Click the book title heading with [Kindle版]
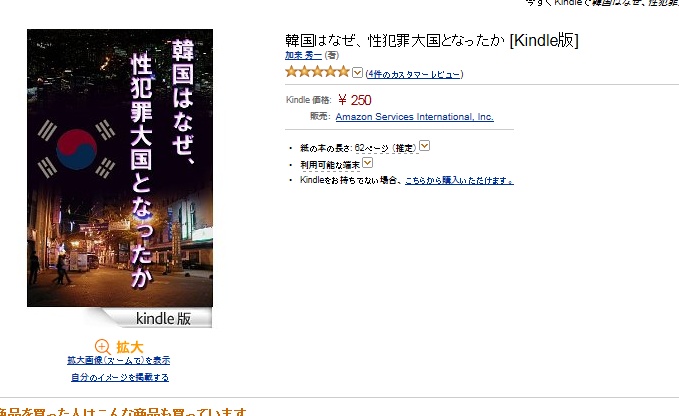Screen dimensions: 679x416 tap(432, 40)
